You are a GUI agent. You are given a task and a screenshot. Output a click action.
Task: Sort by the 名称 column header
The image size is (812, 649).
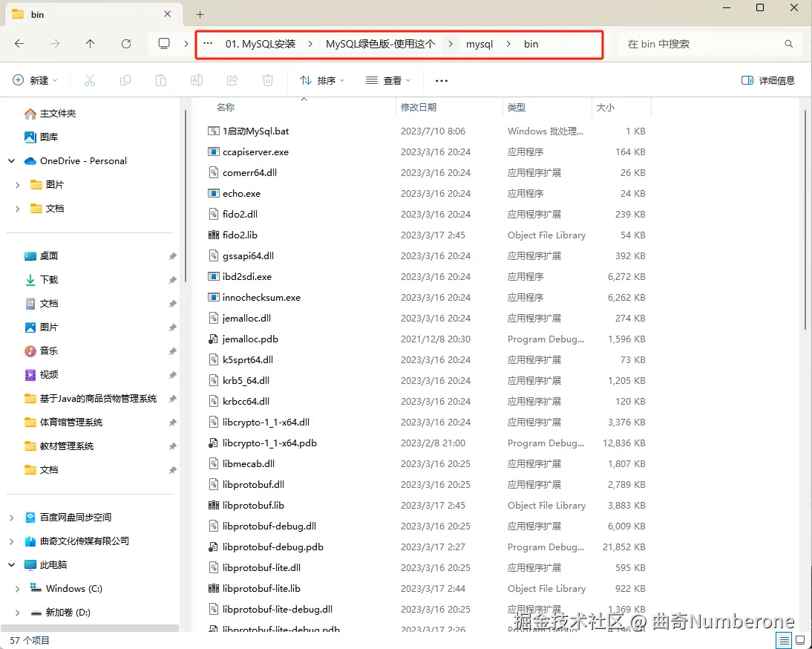pos(226,107)
